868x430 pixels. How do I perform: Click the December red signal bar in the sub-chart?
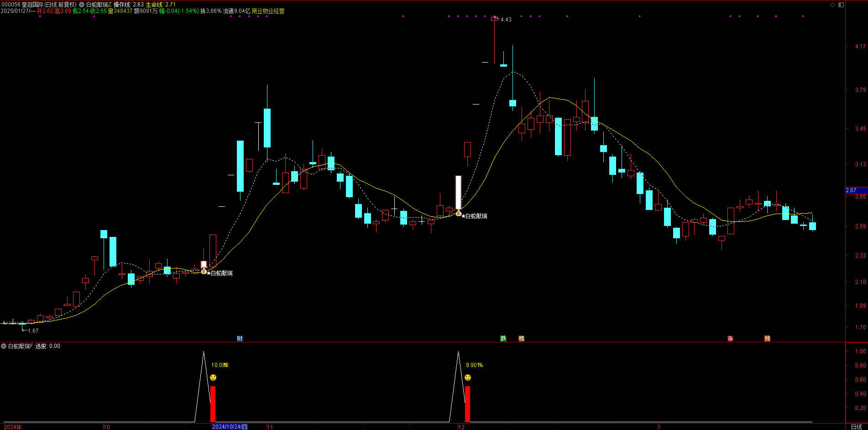[x=468, y=404]
